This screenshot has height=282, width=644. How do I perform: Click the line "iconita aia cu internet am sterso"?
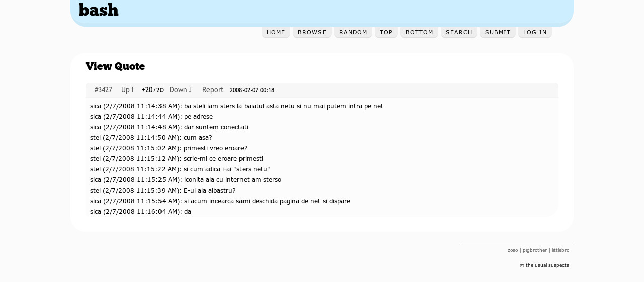pyautogui.click(x=186, y=180)
